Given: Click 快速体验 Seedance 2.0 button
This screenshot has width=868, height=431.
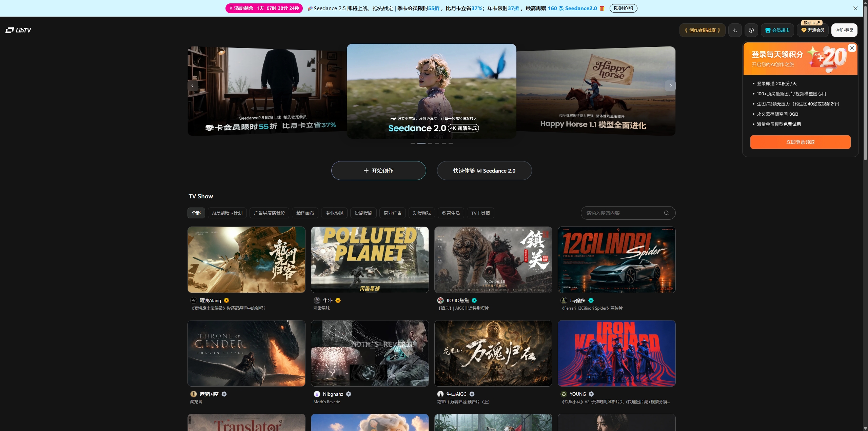Looking at the screenshot, I should 485,171.
